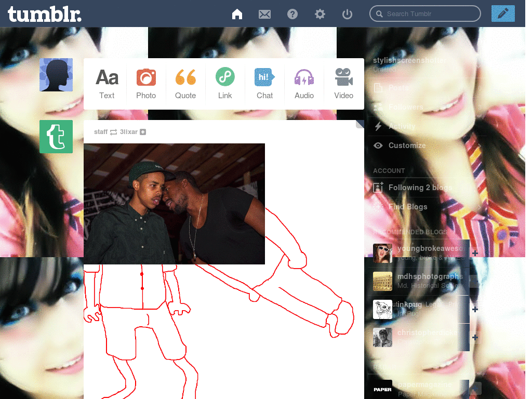Open stylishscreenshotter blog title
This screenshot has width=532, height=399.
[x=409, y=60]
